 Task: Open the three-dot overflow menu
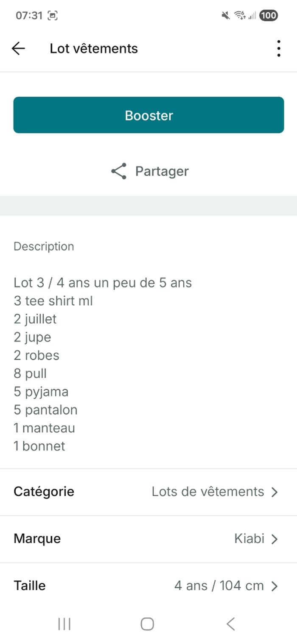(x=278, y=49)
